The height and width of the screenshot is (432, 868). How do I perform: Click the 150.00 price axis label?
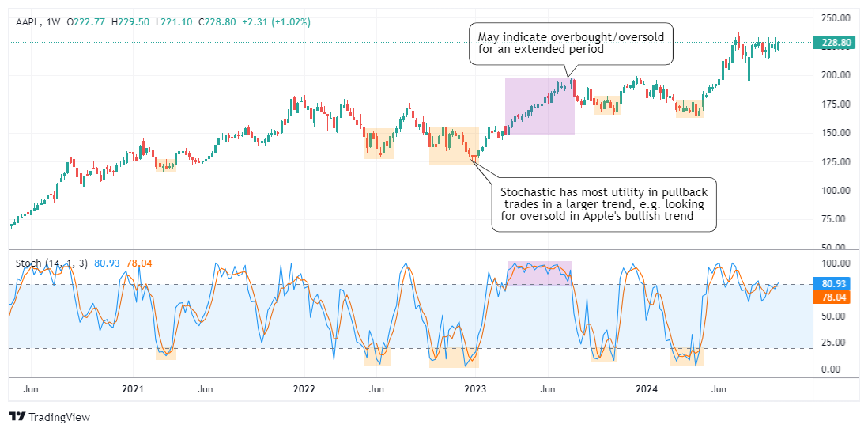click(836, 133)
